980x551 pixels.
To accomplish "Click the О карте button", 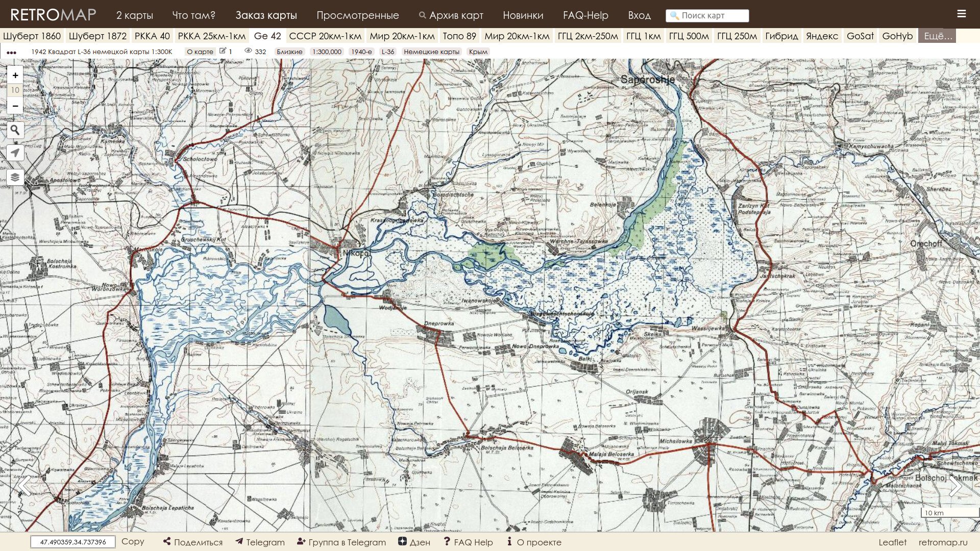I will (x=200, y=52).
